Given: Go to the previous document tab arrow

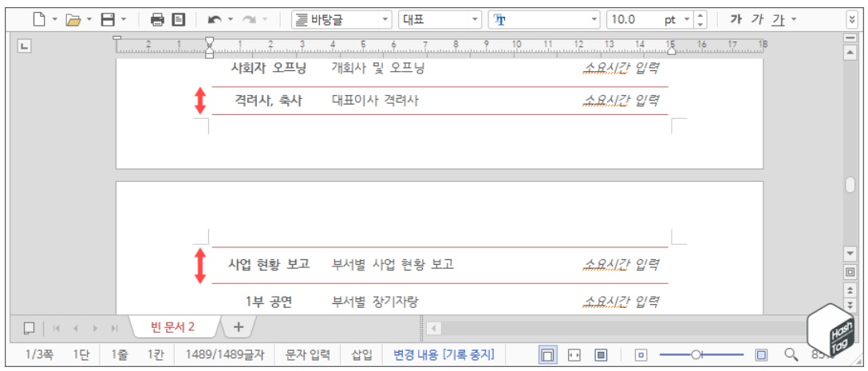Looking at the screenshot, I should tap(75, 328).
